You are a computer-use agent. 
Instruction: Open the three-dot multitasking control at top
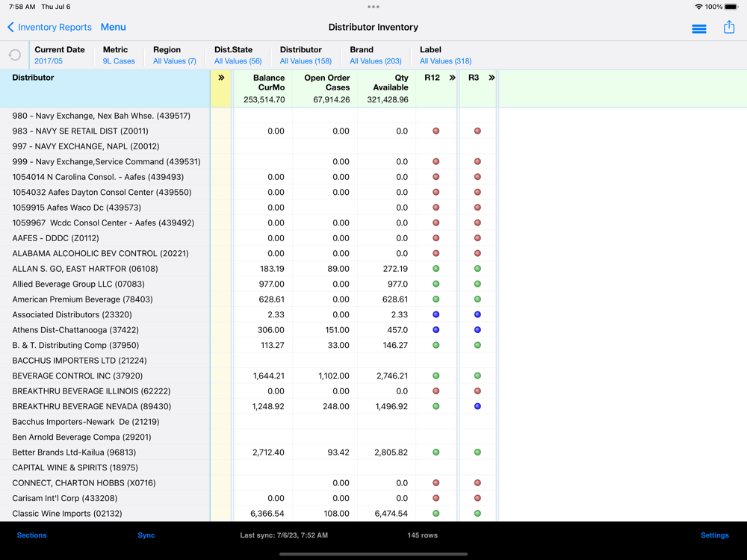373,7
